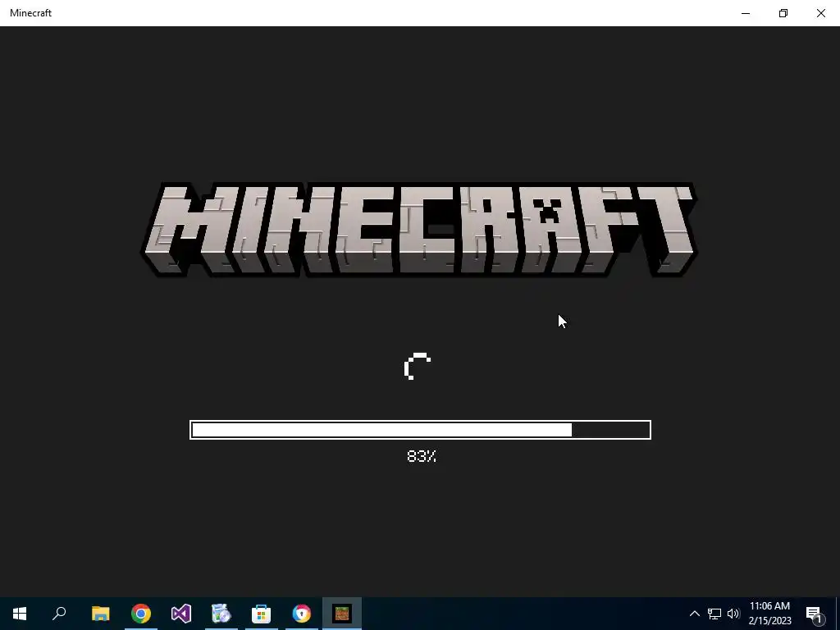Open the volume speaker tray icon

point(733,614)
